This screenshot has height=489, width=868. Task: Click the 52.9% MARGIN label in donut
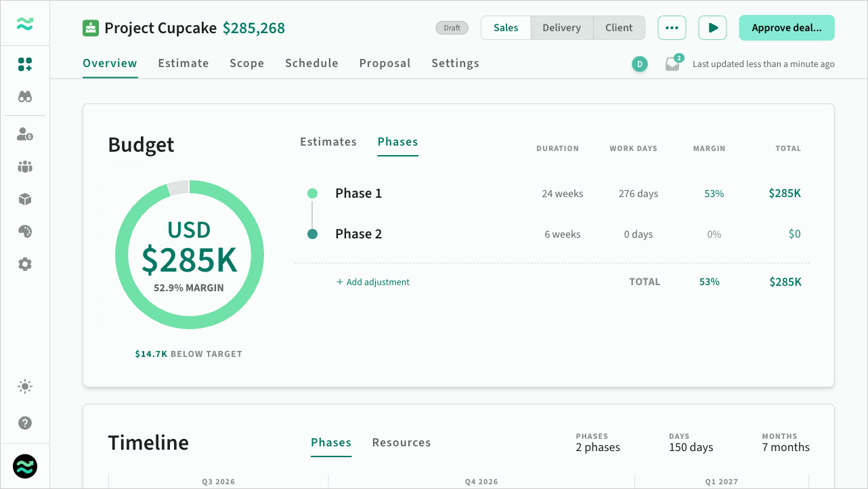pyautogui.click(x=189, y=287)
